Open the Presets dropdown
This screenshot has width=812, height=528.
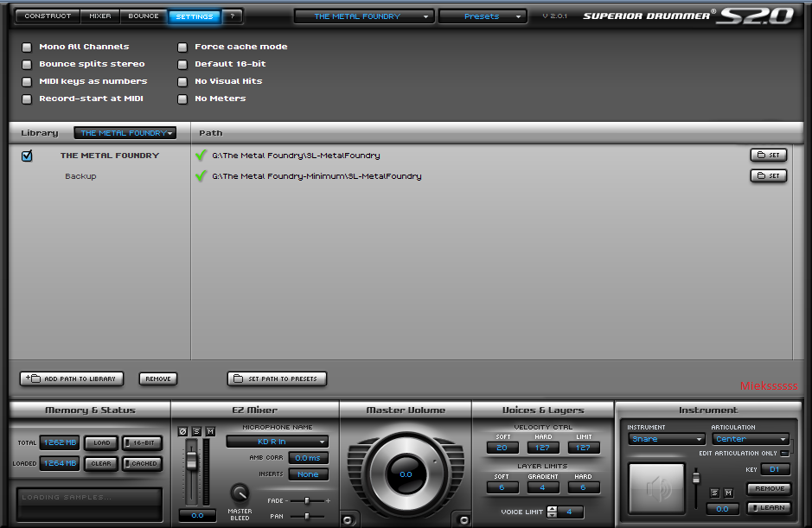483,16
